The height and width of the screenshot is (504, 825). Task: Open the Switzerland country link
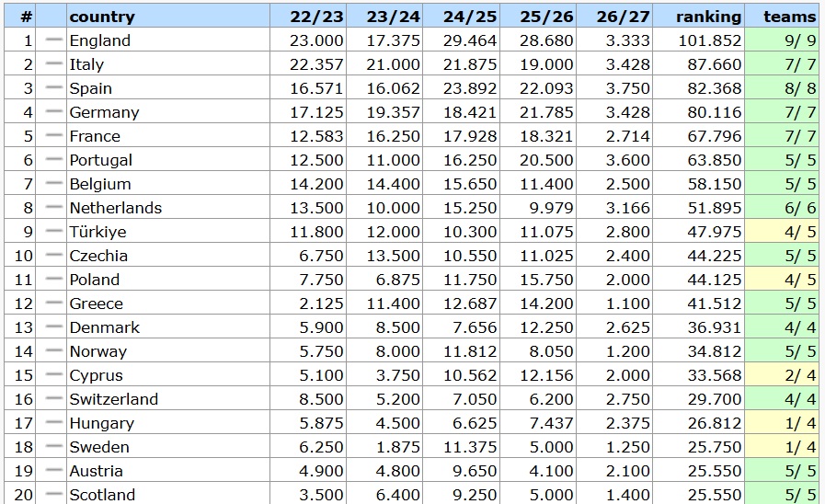tap(114, 399)
